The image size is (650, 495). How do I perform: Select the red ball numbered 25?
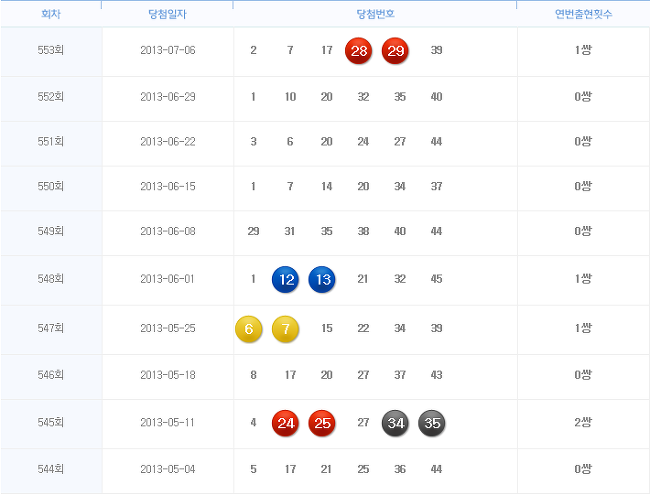click(x=322, y=423)
